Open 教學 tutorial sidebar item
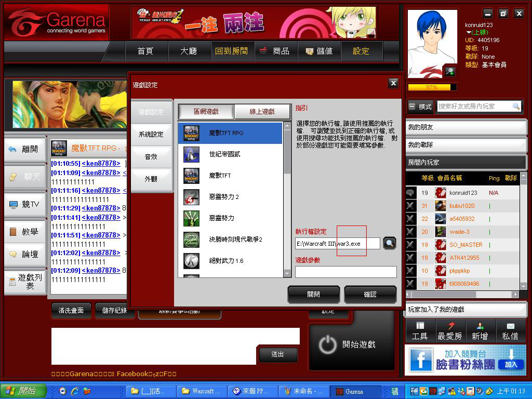532x399 pixels. (25, 232)
